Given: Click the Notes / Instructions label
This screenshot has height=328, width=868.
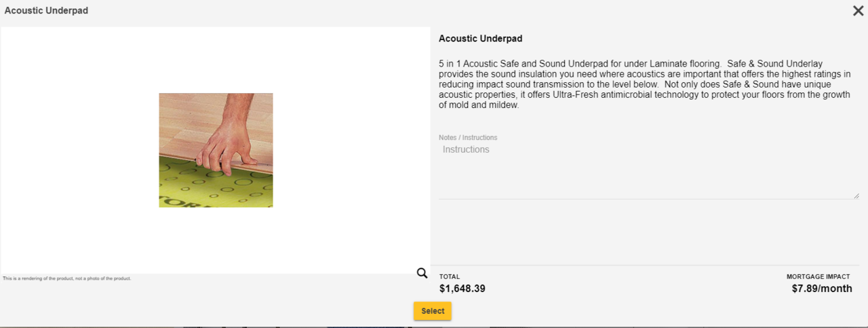Looking at the screenshot, I should point(468,138).
